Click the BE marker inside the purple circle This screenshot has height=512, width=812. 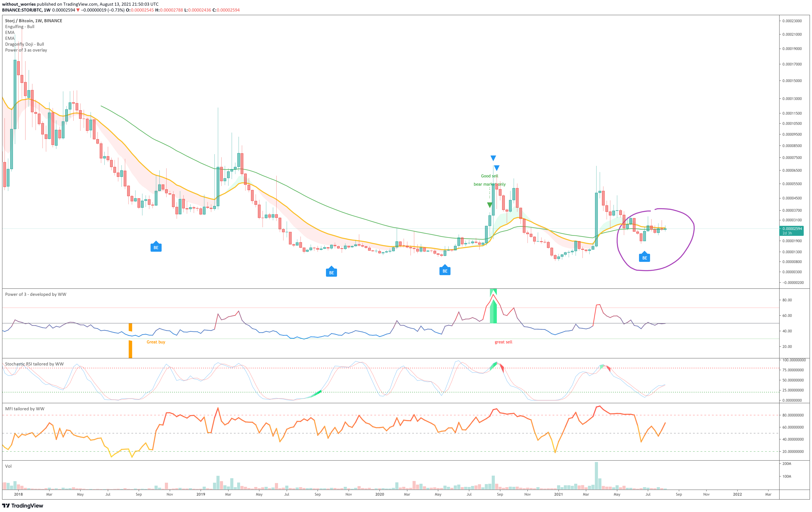[644, 257]
